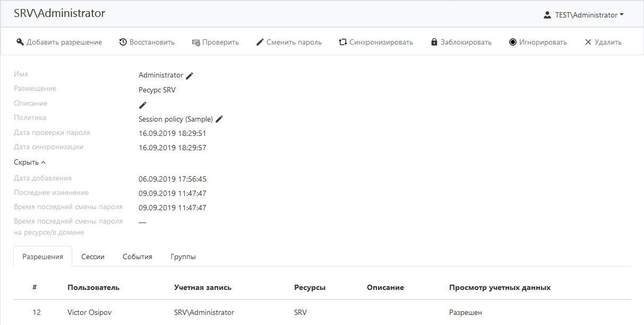Click Add permission (Добавить разрешение) key button
The image size is (644, 325).
pos(59,42)
